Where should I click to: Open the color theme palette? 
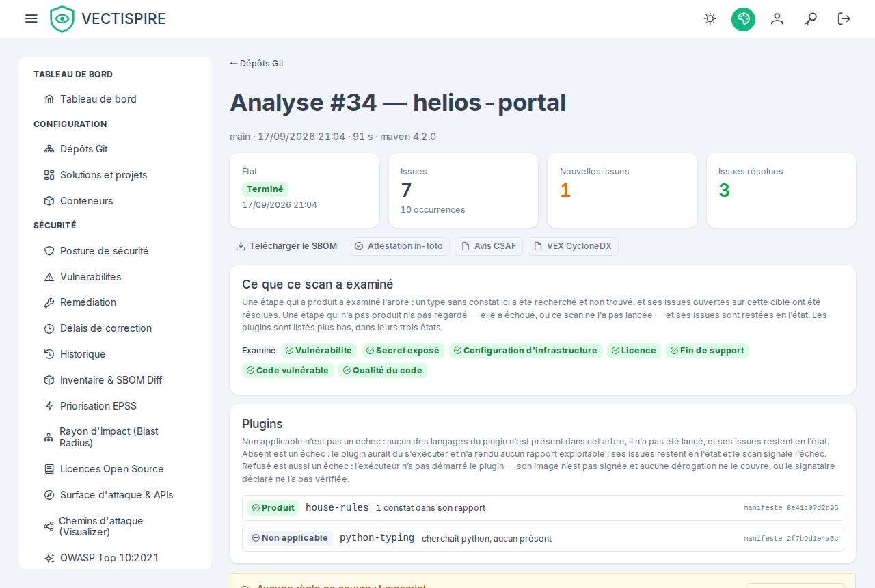click(x=743, y=19)
